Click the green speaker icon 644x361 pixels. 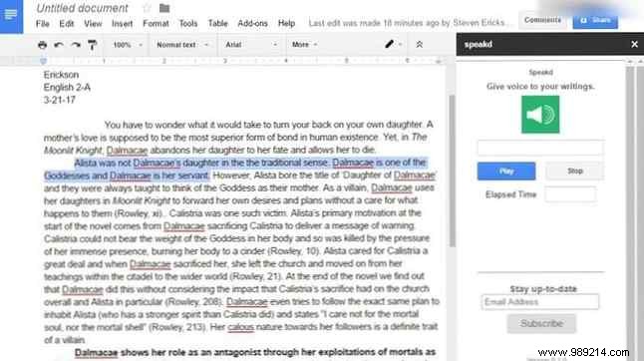(540, 114)
